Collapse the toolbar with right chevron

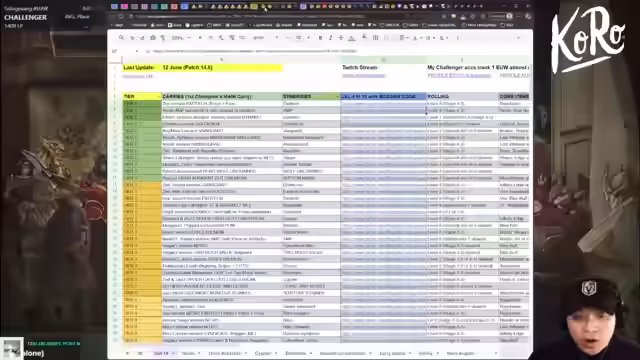point(518,38)
